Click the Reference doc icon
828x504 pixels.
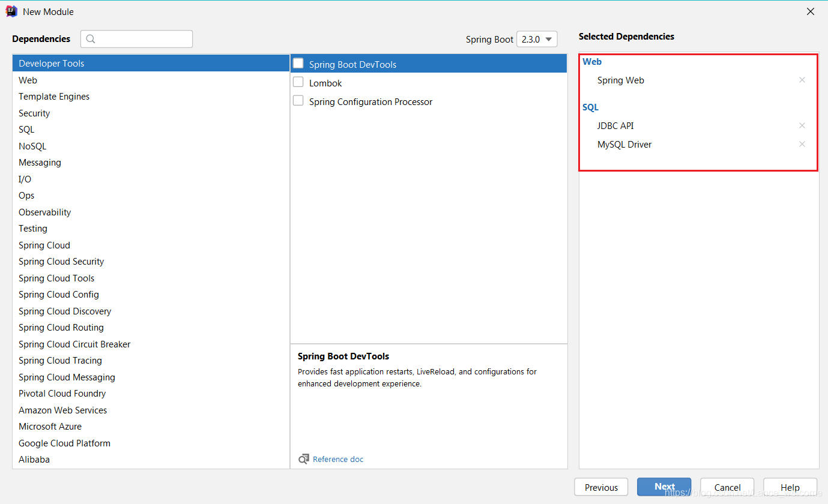(x=304, y=459)
